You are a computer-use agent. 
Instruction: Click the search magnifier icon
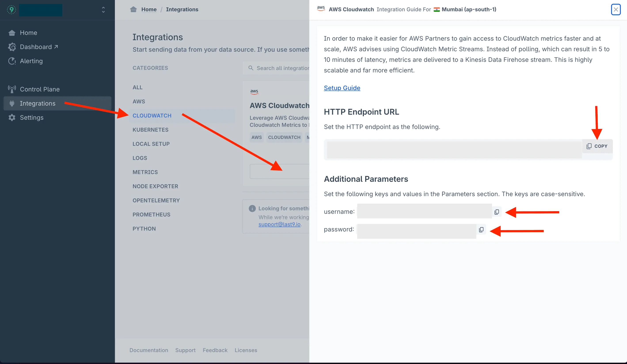point(251,68)
